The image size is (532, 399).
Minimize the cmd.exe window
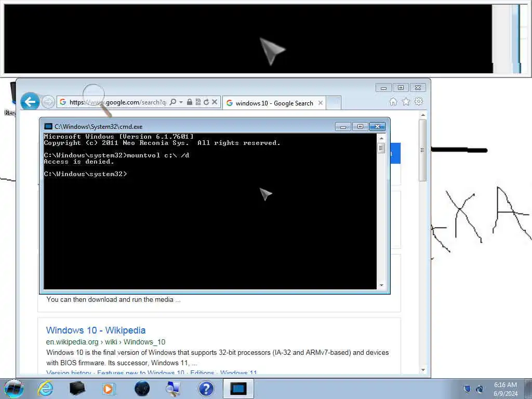(343, 127)
